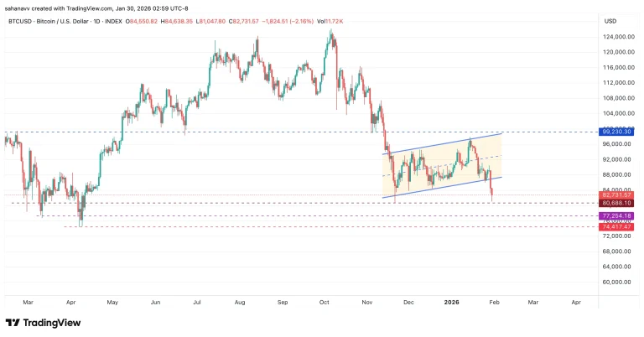This screenshot has width=644, height=337.
Task: Click the 60,000.00 price axis label
Action: 616,282
